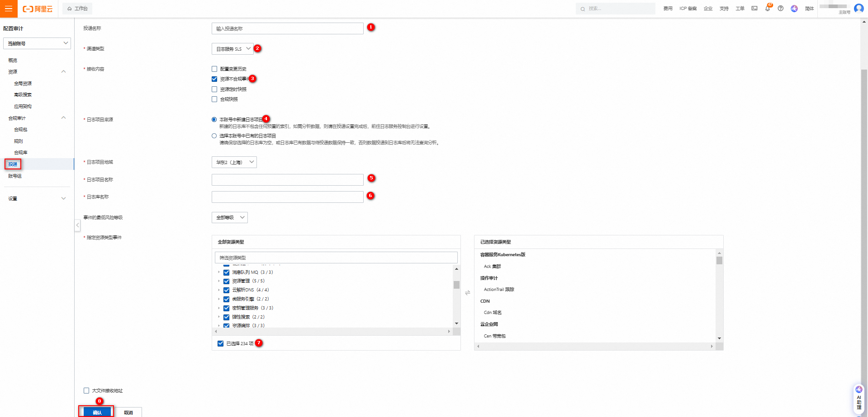Open 规则 in the sidebar
Image resolution: width=868 pixels, height=417 pixels.
(x=18, y=141)
